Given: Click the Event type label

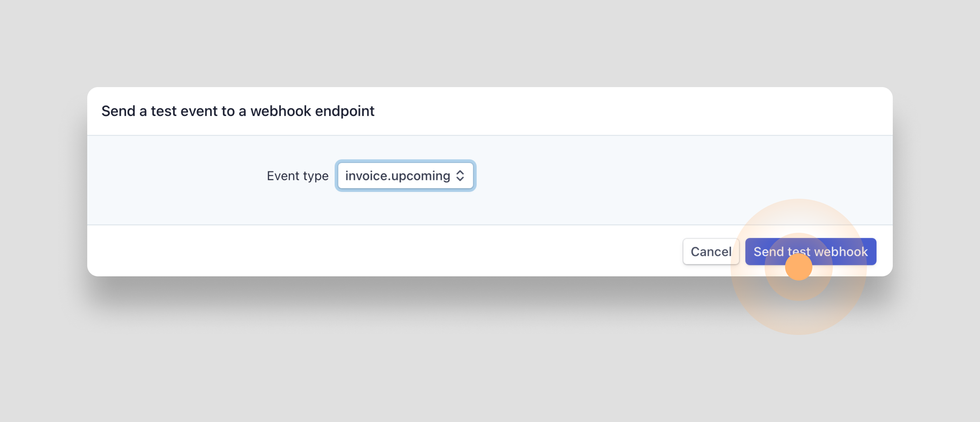Looking at the screenshot, I should click(297, 175).
